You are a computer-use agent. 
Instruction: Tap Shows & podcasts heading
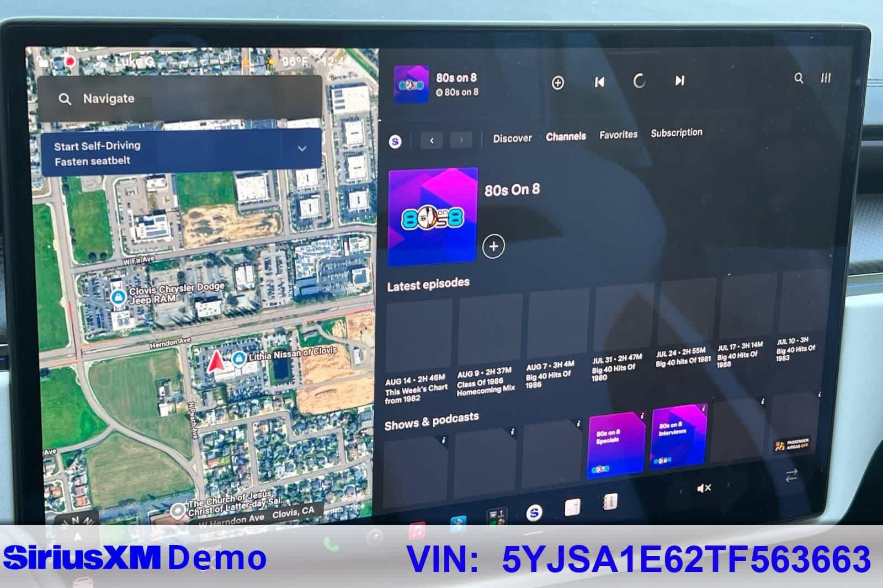click(x=432, y=420)
